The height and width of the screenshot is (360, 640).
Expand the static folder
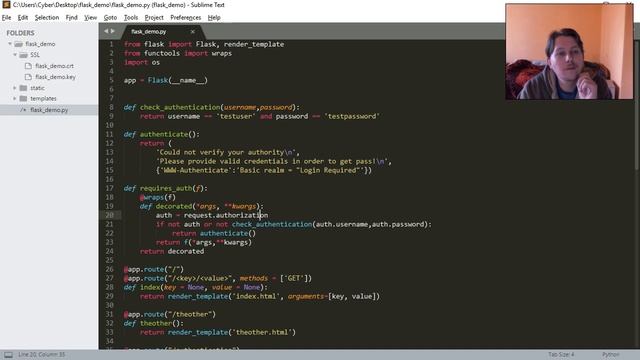tap(15, 88)
